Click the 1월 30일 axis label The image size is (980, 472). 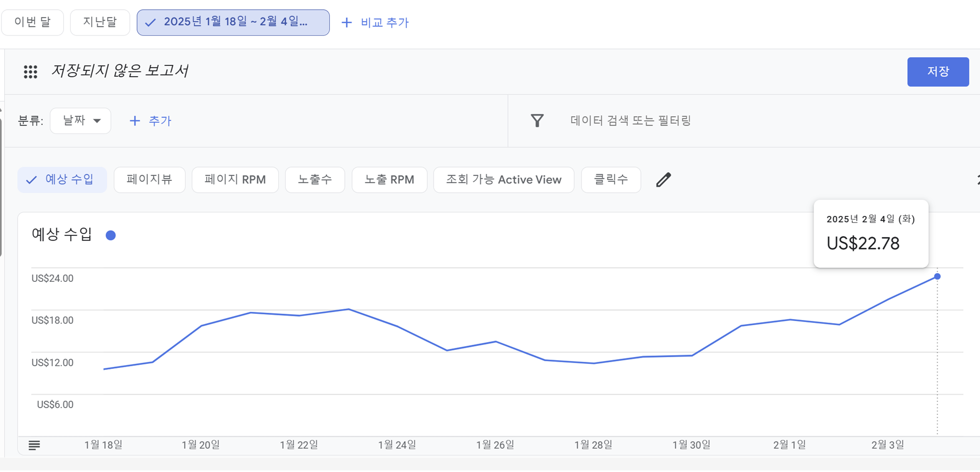[x=691, y=445]
